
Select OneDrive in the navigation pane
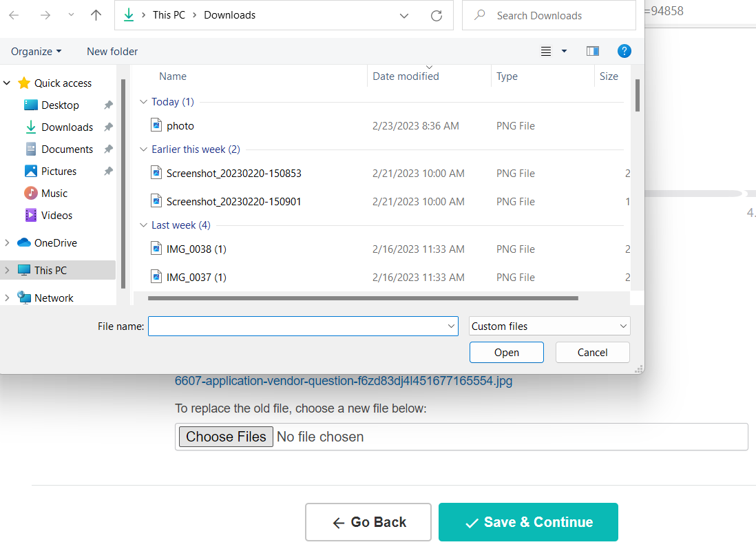coord(56,243)
